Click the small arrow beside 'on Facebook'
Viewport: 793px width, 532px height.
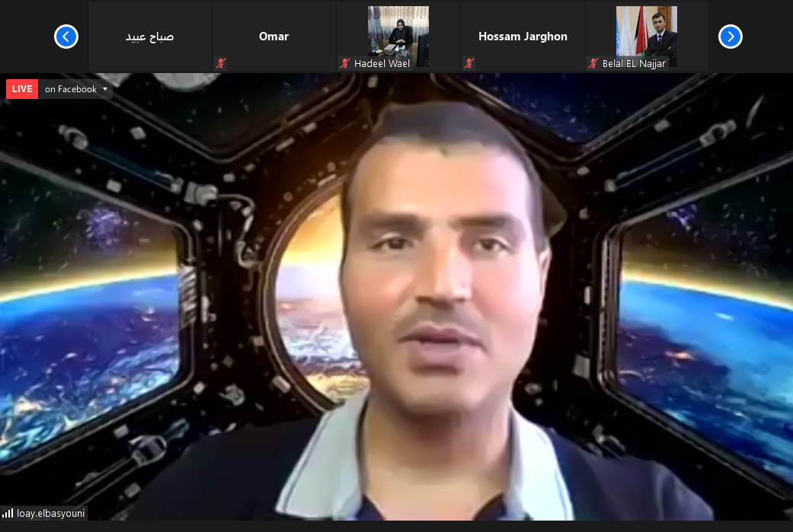105,89
